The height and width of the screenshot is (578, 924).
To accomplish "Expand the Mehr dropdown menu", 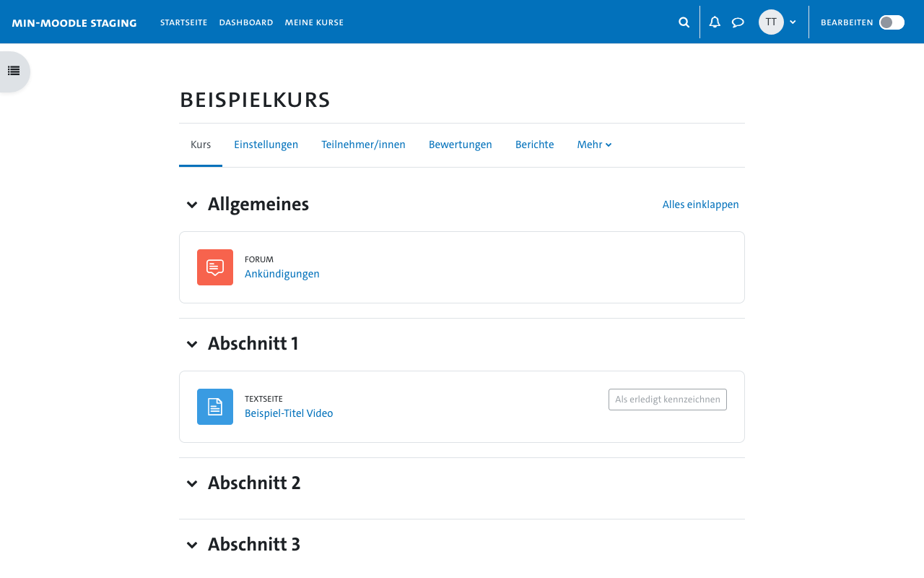I will 594,144.
